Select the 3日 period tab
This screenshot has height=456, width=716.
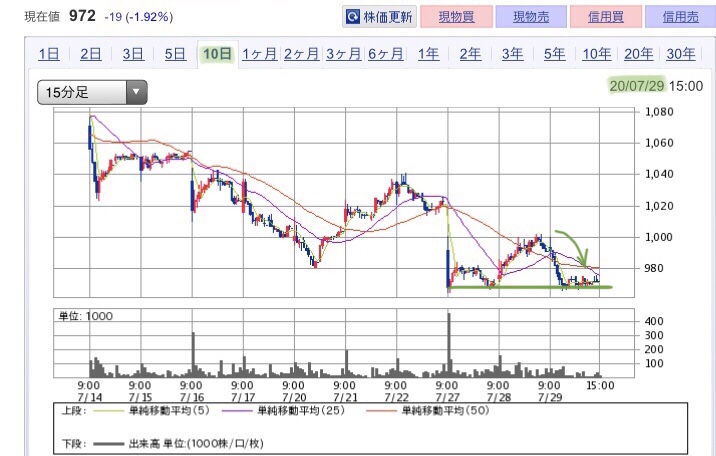pos(133,54)
